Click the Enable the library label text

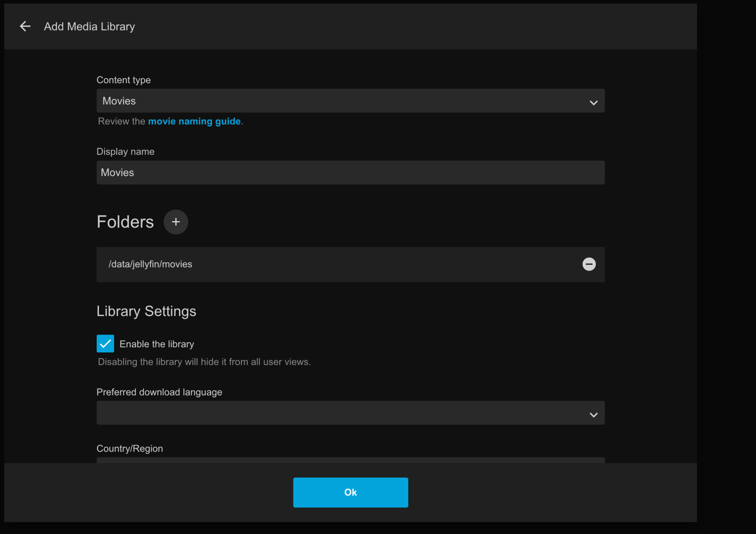pyautogui.click(x=157, y=344)
